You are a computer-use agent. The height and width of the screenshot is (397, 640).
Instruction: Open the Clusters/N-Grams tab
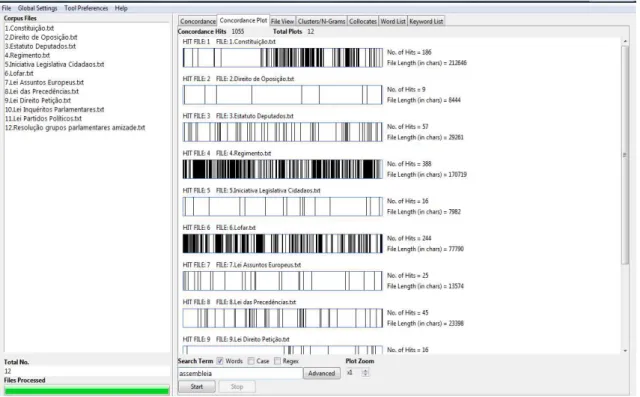(322, 21)
